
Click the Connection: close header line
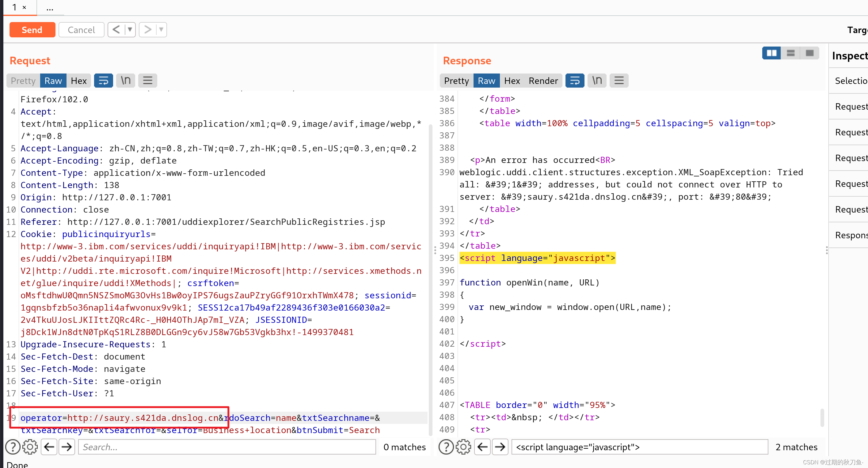pyautogui.click(x=65, y=210)
